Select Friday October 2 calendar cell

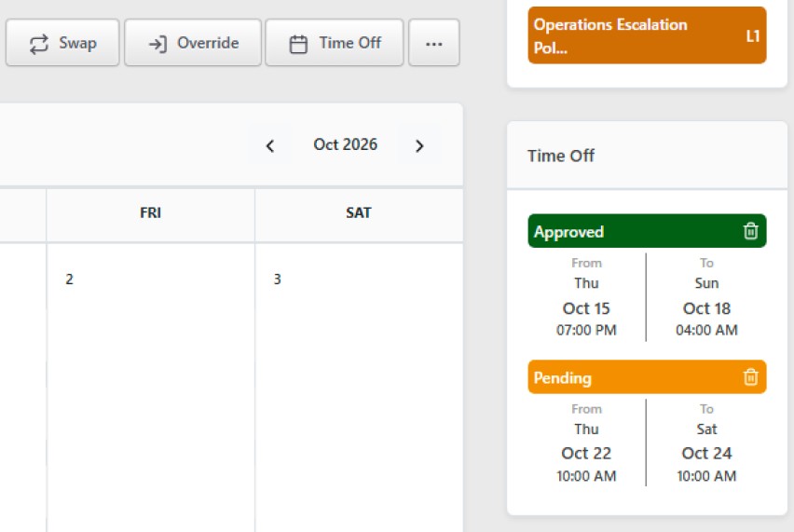pyautogui.click(x=150, y=388)
